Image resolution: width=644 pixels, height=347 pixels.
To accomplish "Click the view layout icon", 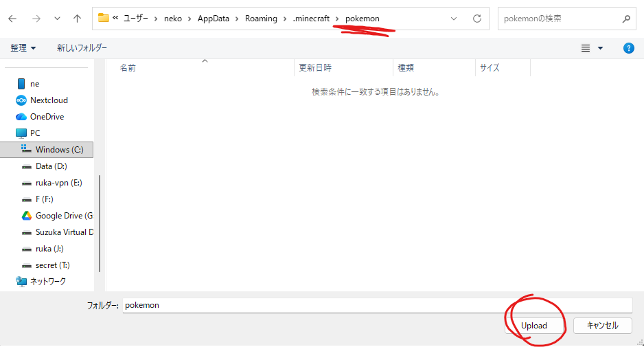I will click(x=586, y=48).
